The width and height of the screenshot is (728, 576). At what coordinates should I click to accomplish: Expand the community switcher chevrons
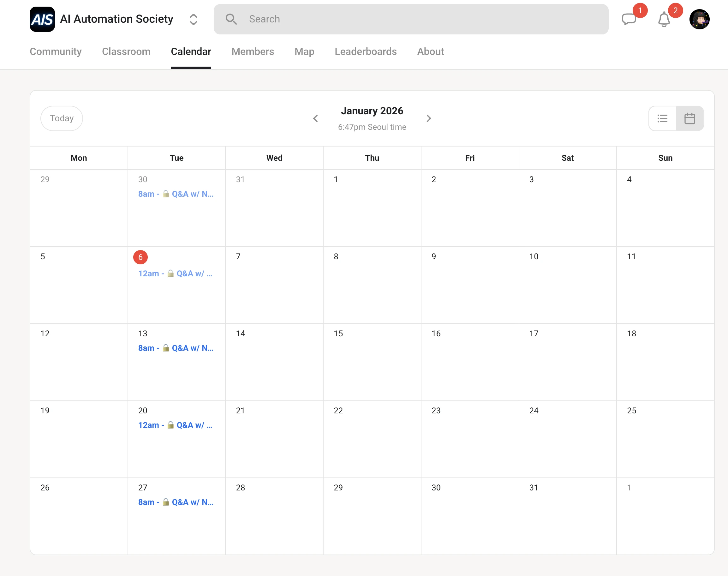pos(193,19)
